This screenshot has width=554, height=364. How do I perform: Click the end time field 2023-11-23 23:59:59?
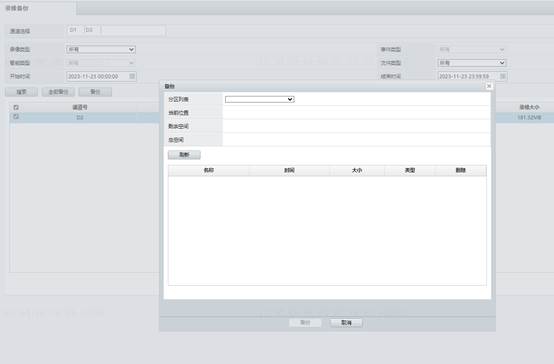[468, 76]
